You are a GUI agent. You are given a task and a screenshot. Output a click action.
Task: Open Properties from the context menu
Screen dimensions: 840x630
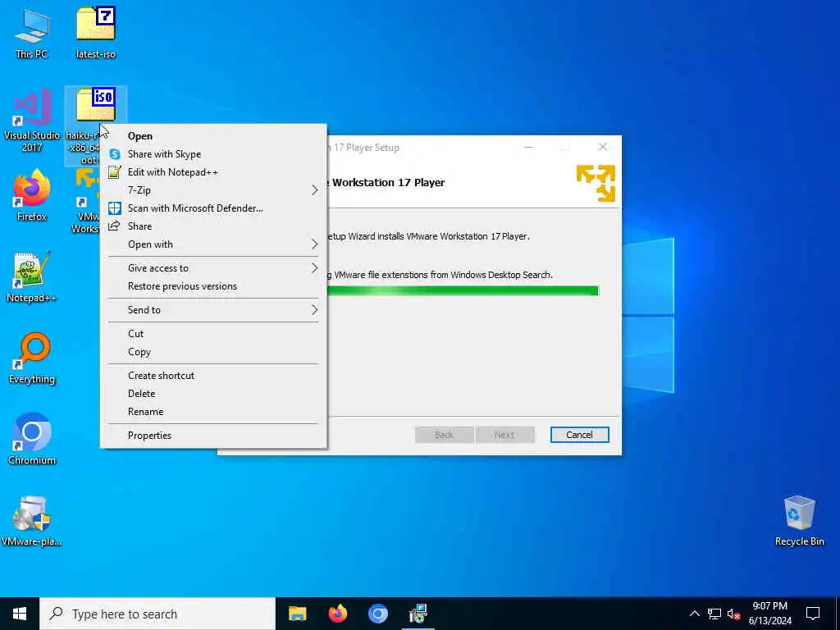[x=214, y=436]
